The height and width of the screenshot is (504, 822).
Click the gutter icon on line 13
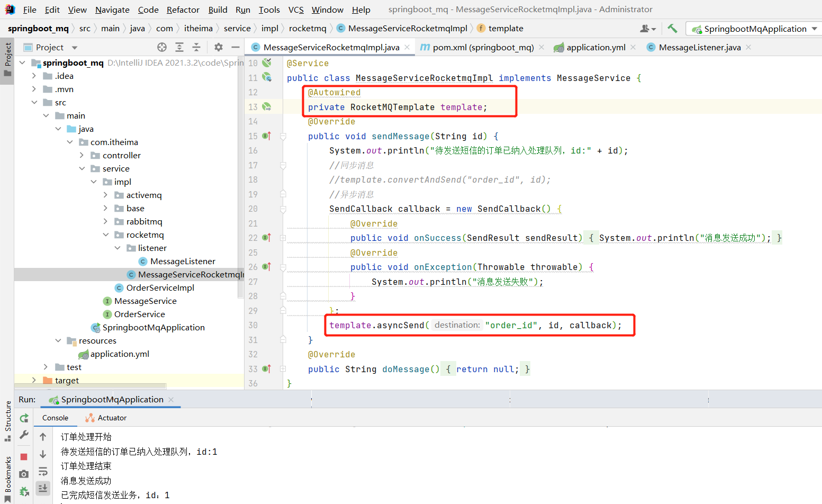(267, 107)
